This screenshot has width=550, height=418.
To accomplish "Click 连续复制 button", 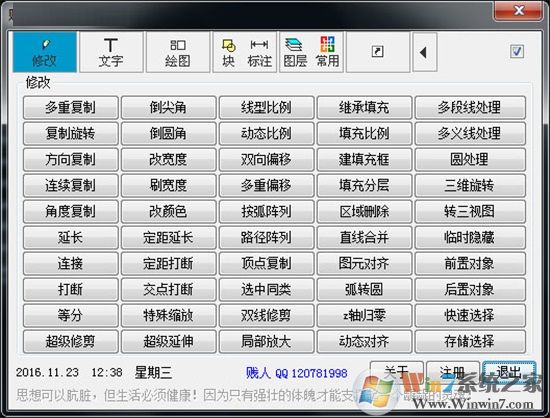I will [x=71, y=185].
